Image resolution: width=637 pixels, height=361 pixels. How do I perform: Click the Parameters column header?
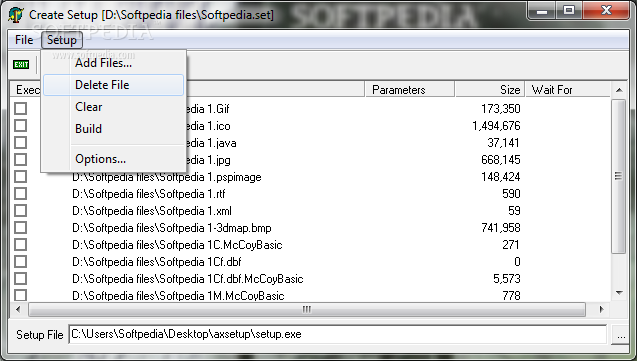(x=410, y=90)
